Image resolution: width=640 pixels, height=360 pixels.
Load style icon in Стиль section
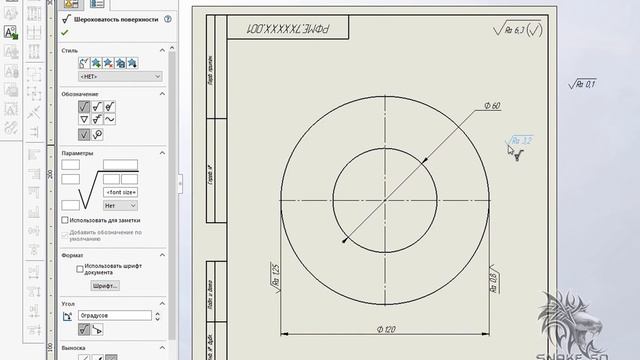(x=132, y=63)
